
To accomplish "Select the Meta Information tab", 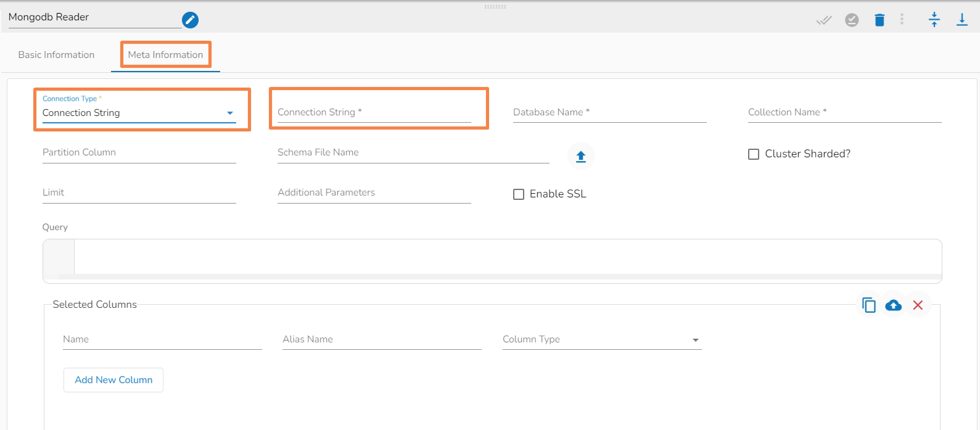I will (165, 55).
